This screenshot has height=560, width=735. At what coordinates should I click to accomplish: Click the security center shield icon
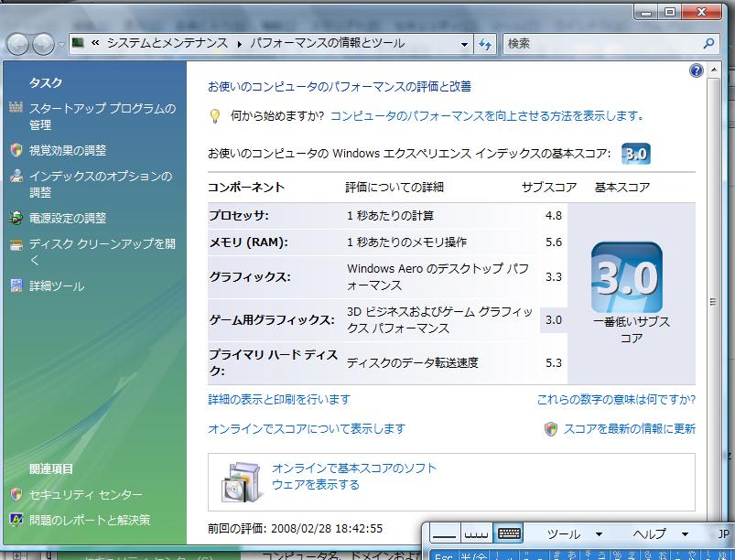[16, 494]
